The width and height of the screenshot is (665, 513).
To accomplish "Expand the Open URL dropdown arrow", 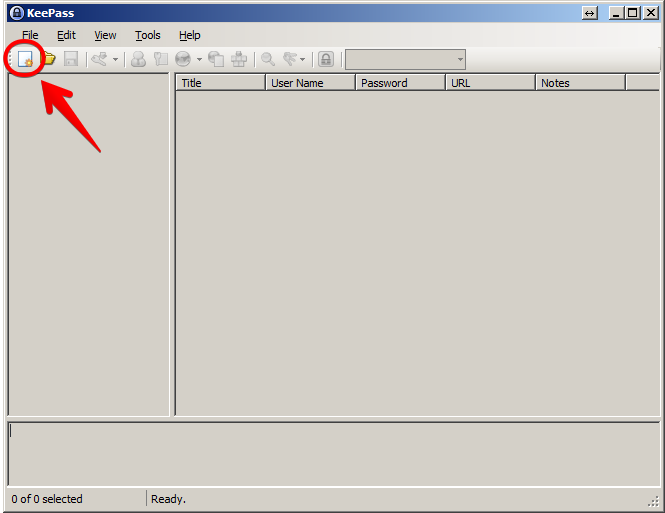I will coord(198,60).
